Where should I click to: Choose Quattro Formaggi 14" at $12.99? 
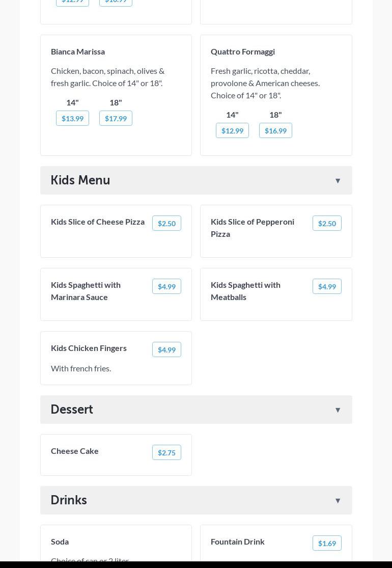pos(232,130)
